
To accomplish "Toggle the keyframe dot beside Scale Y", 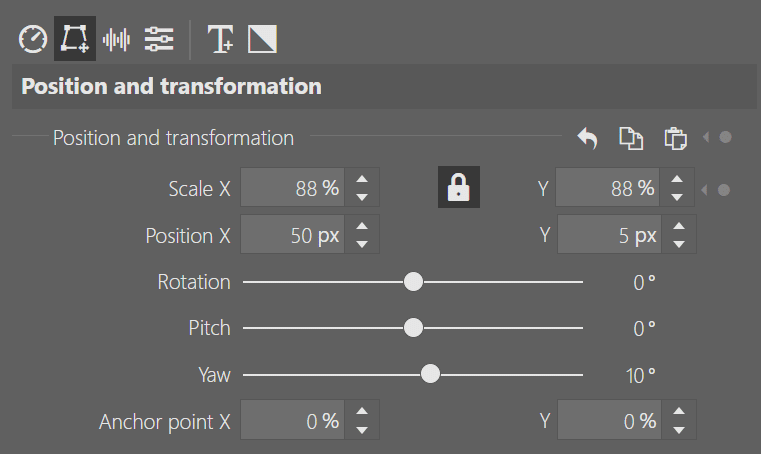I will tap(725, 189).
